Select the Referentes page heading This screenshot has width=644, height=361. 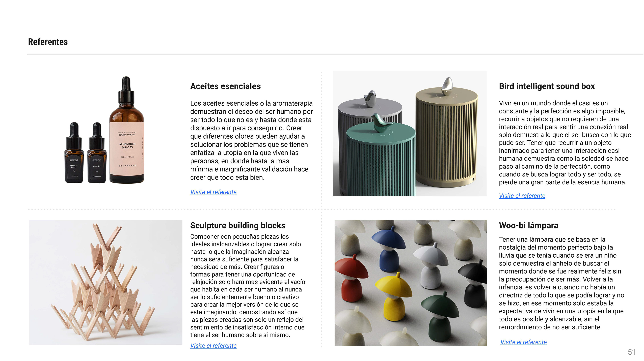tap(48, 42)
